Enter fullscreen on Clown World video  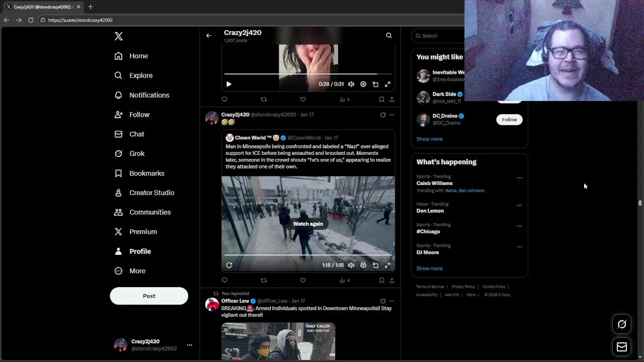387,265
